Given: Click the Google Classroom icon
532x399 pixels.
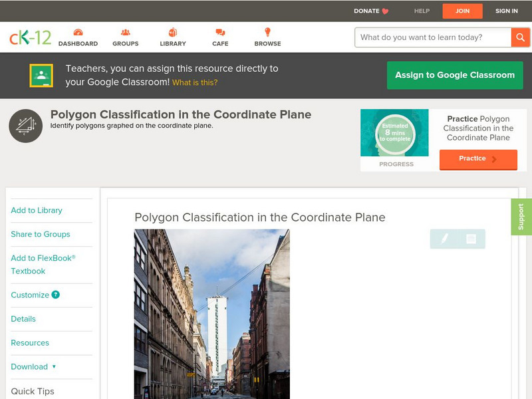Looking at the screenshot, I should 41,75.
